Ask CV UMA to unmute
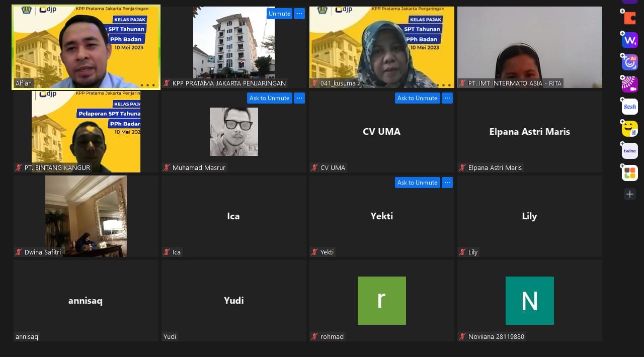Viewport: 644px width, 357px height. pos(417,98)
